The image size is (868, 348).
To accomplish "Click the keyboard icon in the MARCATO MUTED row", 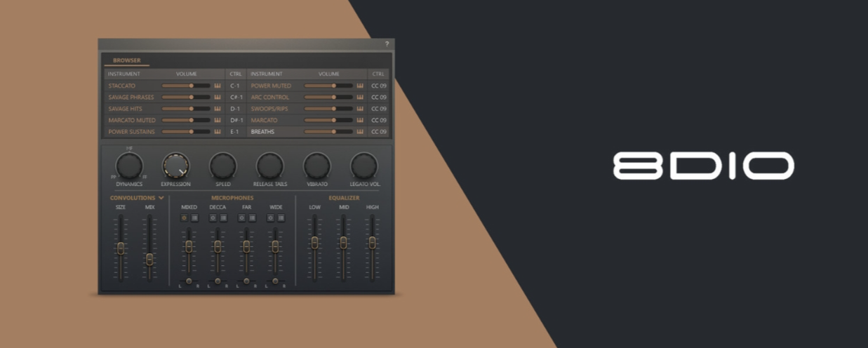I will click(x=218, y=120).
